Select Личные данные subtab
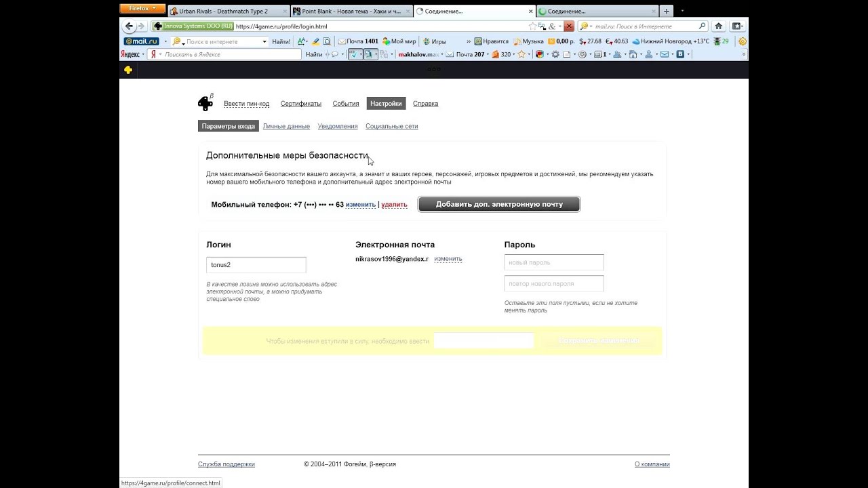Viewport: 868px width, 488px height. (286, 126)
